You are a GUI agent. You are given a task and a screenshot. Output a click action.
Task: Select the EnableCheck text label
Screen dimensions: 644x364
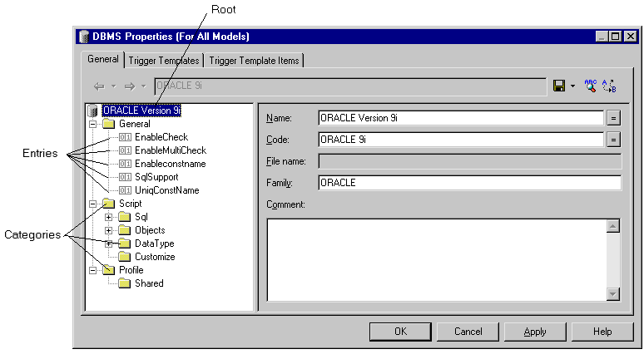(x=161, y=137)
